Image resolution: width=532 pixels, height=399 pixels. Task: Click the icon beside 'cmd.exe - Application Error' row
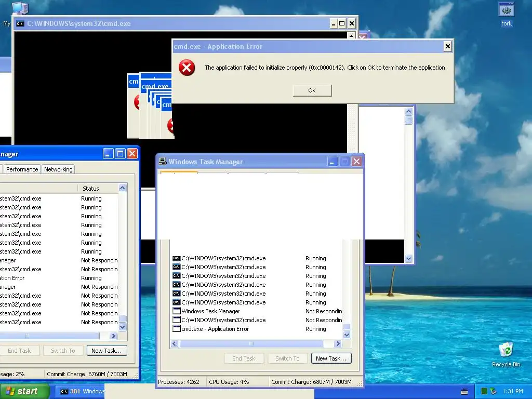coord(177,328)
